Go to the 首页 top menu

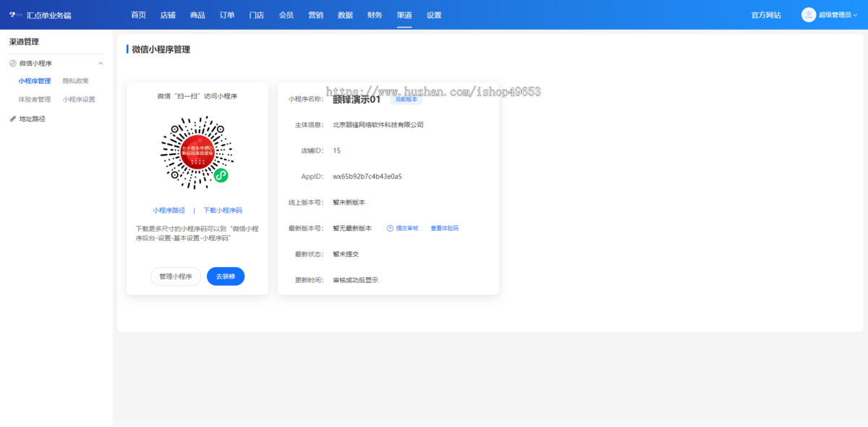coord(138,14)
